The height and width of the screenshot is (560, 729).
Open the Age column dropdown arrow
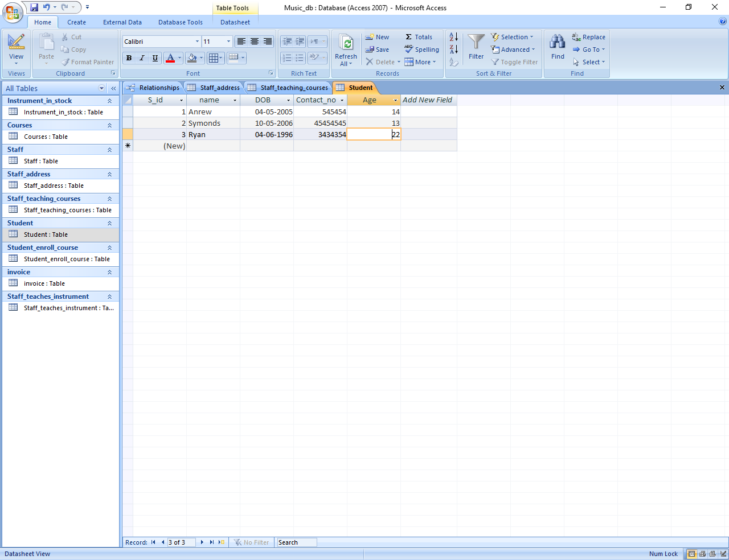(395, 100)
